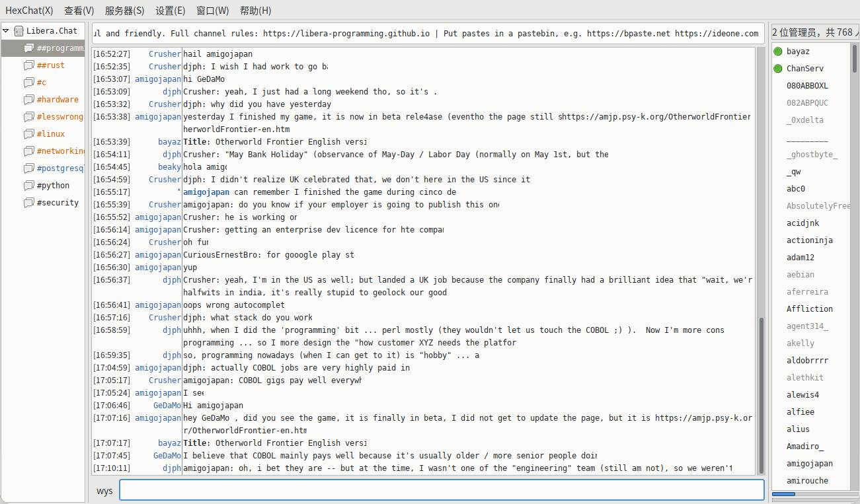Switch to the #python channel

tap(53, 185)
